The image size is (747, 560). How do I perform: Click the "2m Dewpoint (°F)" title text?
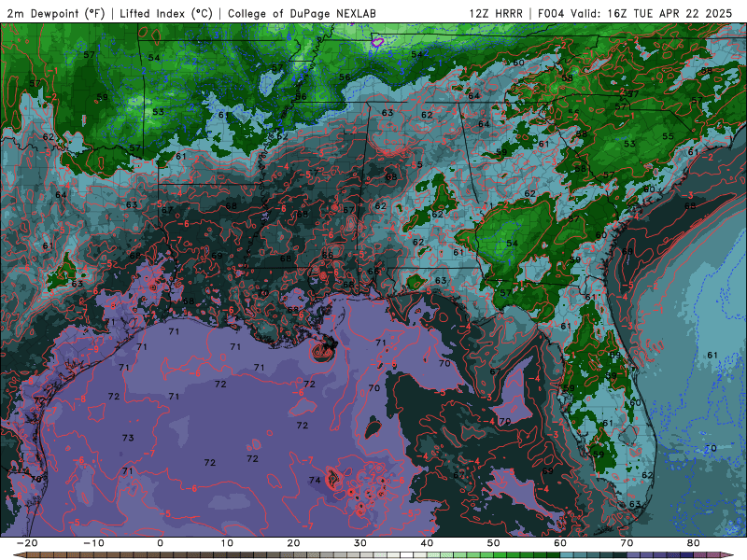pyautogui.click(x=55, y=13)
